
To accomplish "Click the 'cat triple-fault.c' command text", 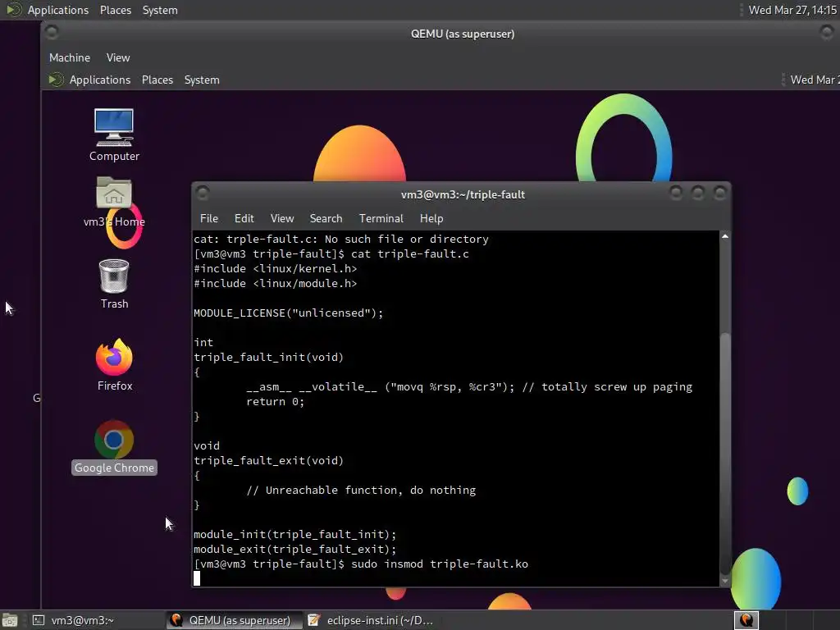I will (410, 254).
